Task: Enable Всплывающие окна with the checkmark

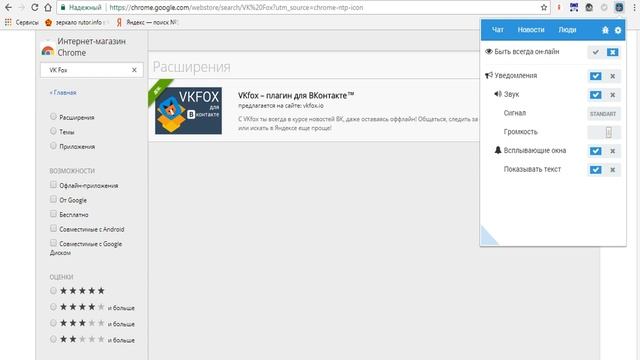Action: [x=596, y=151]
